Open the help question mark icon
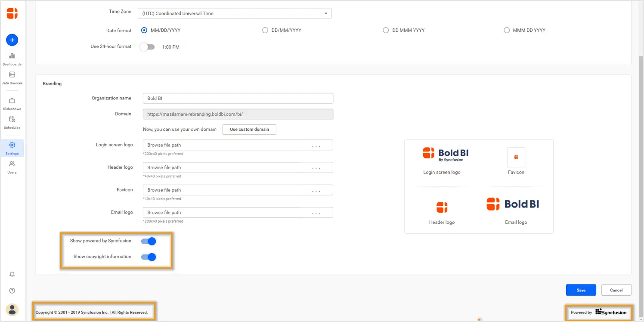Viewport: 644px width, 322px height. click(12, 291)
